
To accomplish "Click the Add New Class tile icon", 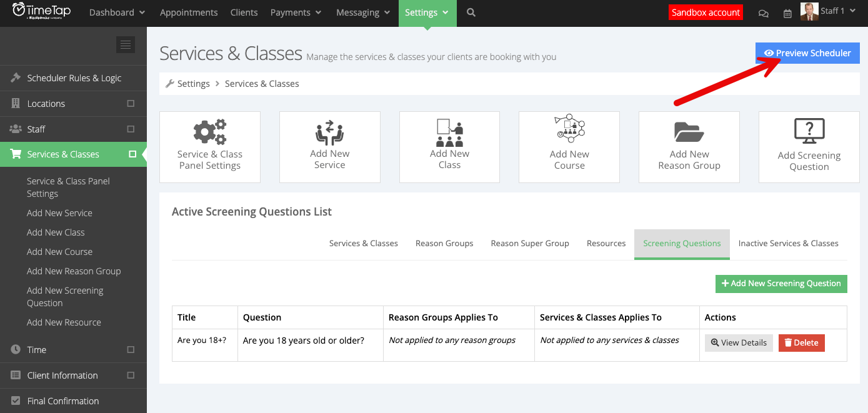I will click(449, 132).
